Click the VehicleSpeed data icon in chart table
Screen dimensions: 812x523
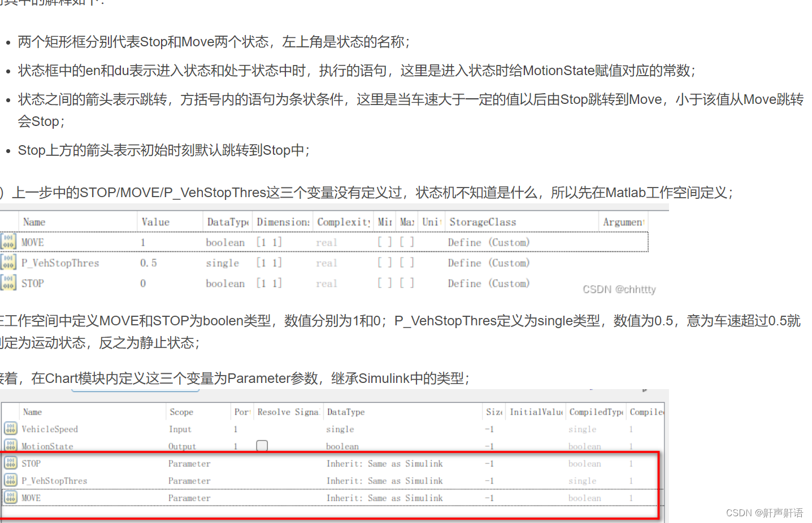point(10,429)
